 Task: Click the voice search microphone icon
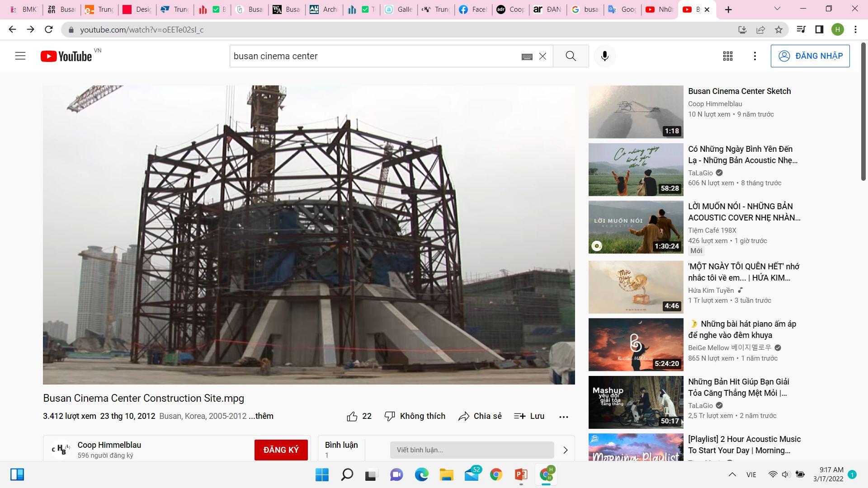coord(604,56)
